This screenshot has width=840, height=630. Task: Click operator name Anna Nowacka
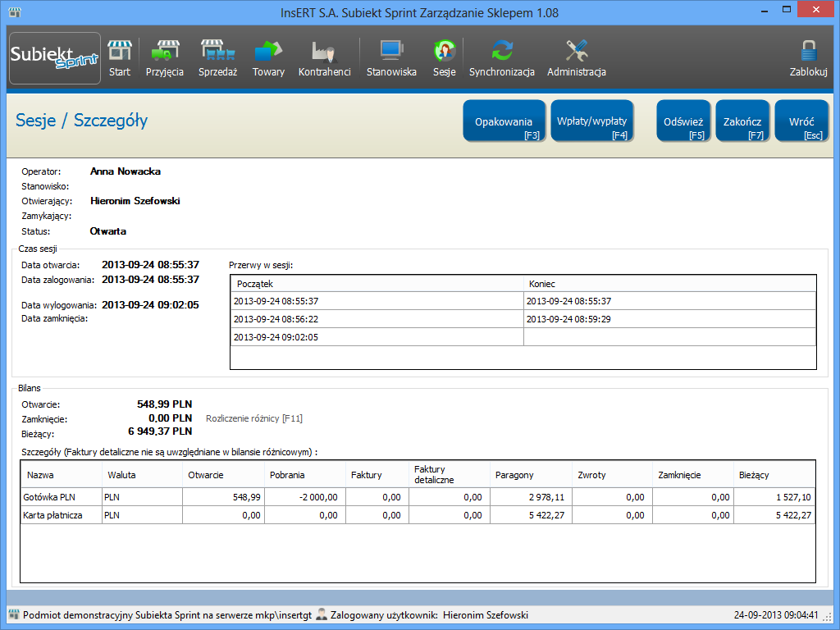click(x=126, y=171)
